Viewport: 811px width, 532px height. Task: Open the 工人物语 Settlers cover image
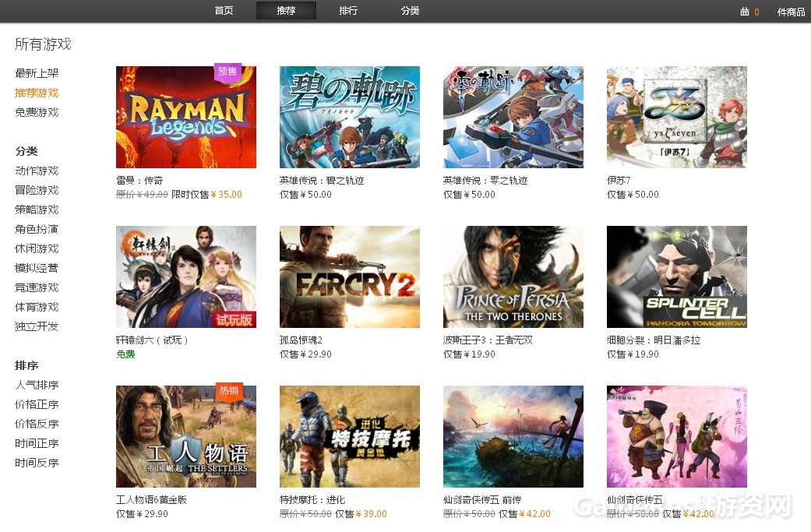coord(186,436)
